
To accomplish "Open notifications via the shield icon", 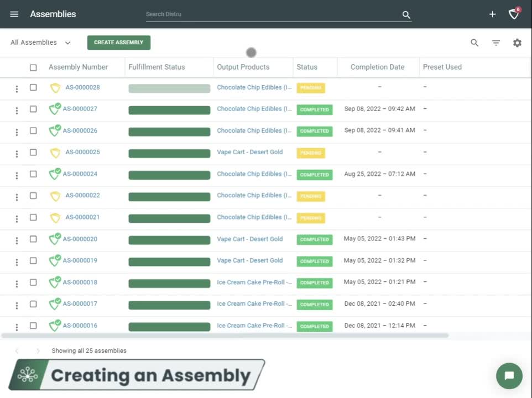I will tap(514, 14).
